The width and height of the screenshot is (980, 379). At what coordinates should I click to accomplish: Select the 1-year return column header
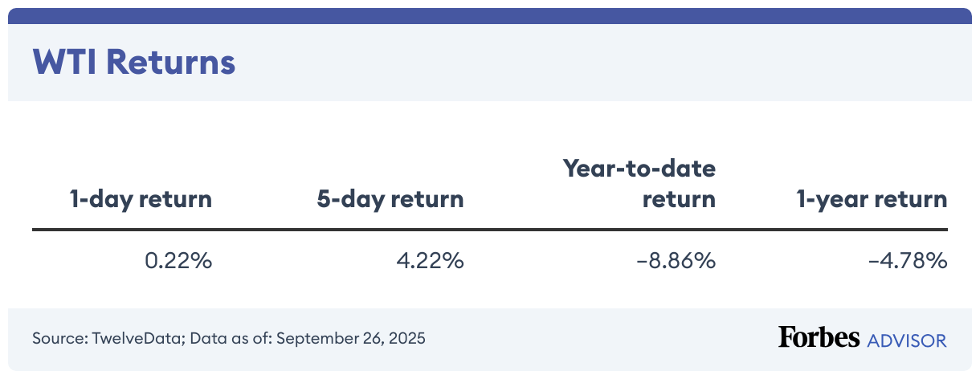[x=871, y=199]
